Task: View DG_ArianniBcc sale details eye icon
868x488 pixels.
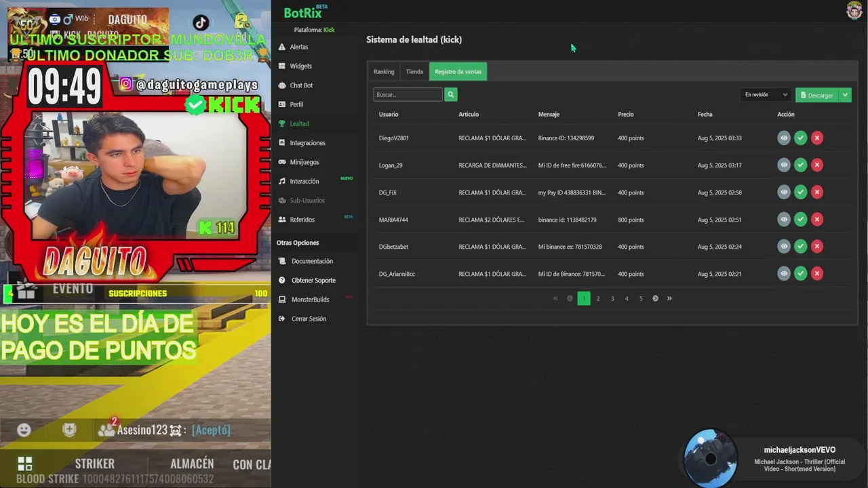Action: [784, 274]
